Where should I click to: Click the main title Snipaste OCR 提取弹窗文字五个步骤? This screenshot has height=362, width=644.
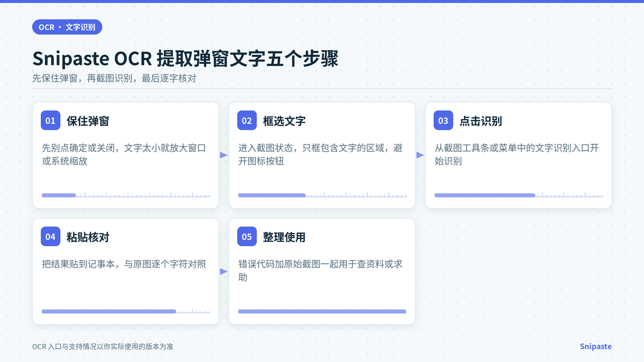(x=185, y=58)
